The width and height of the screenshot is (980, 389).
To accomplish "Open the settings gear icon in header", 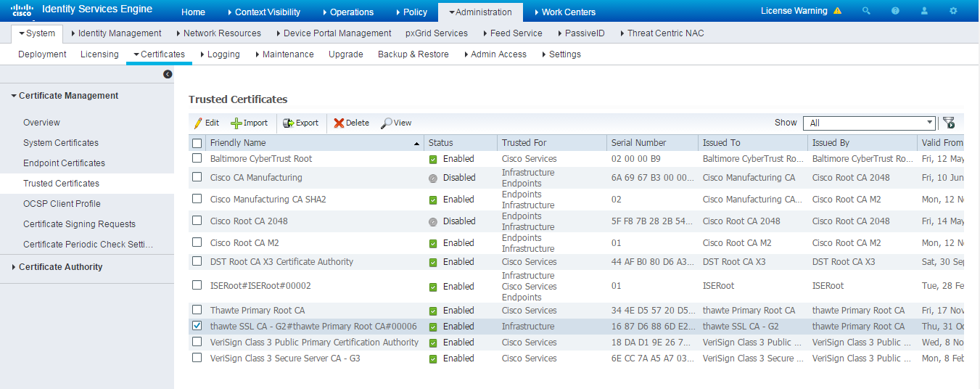I will pos(953,11).
